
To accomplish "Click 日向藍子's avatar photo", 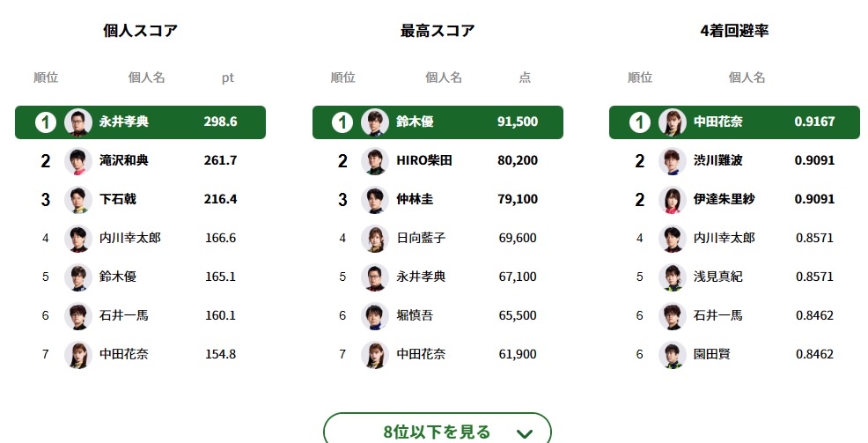I will (x=375, y=238).
